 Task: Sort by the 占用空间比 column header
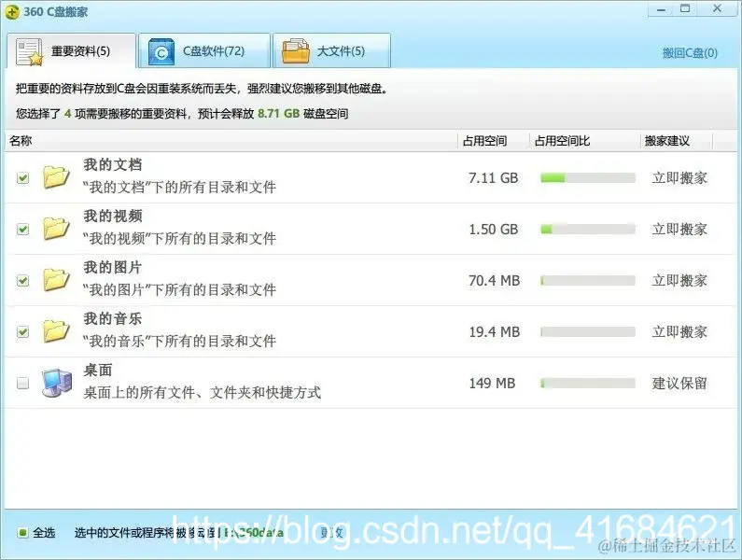pos(585,141)
